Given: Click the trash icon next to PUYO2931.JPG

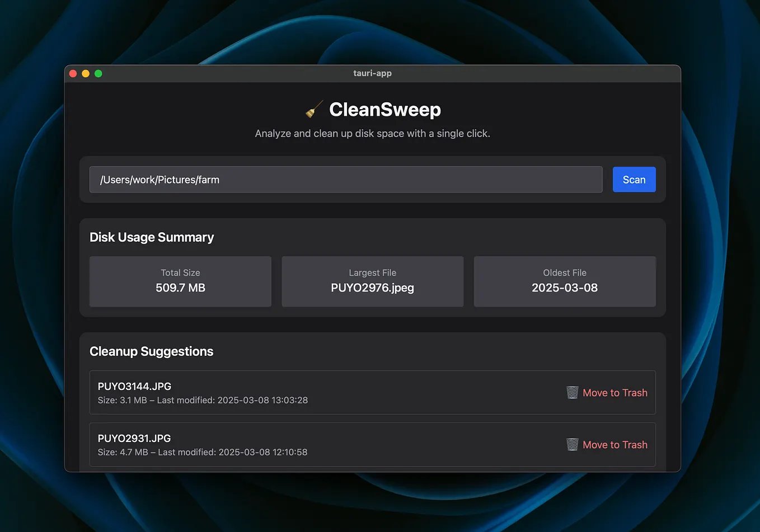Looking at the screenshot, I should [x=572, y=444].
